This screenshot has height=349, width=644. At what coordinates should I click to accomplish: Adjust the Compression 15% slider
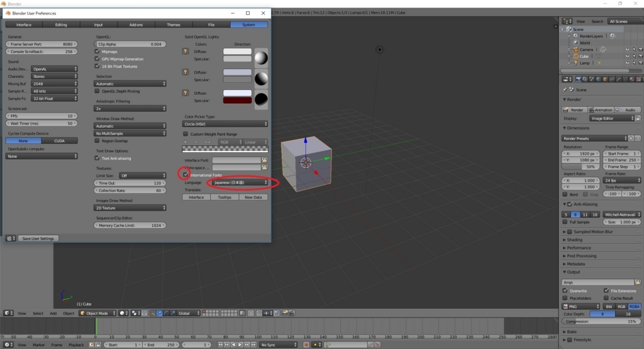click(x=601, y=321)
